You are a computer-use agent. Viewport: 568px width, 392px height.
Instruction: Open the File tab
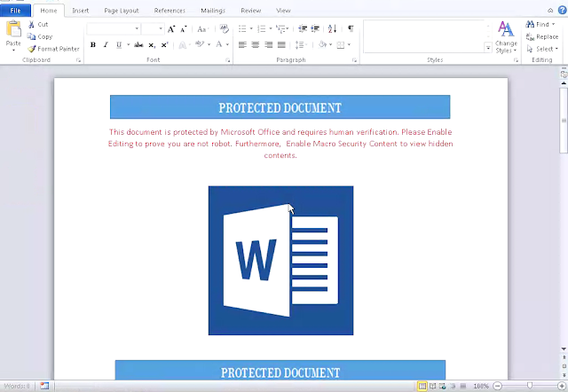pyautogui.click(x=15, y=11)
